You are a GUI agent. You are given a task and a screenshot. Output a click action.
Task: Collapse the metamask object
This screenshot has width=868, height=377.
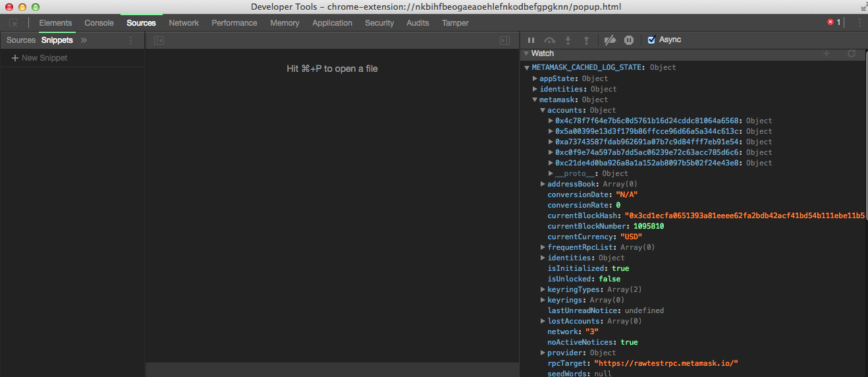(535, 100)
